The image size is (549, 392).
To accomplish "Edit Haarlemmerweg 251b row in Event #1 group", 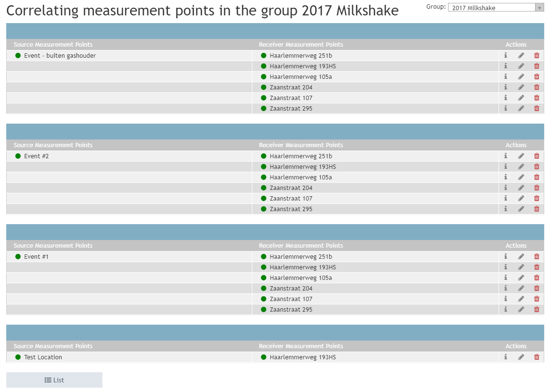I will click(x=521, y=257).
